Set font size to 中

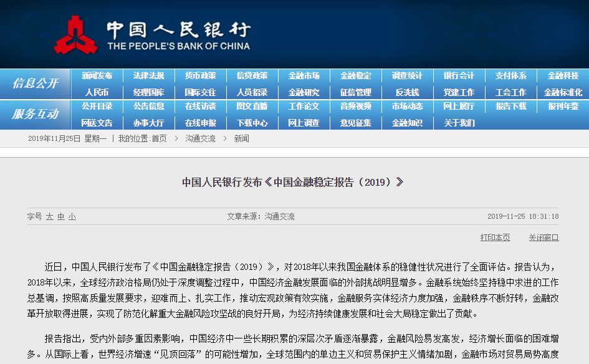pyautogui.click(x=61, y=217)
